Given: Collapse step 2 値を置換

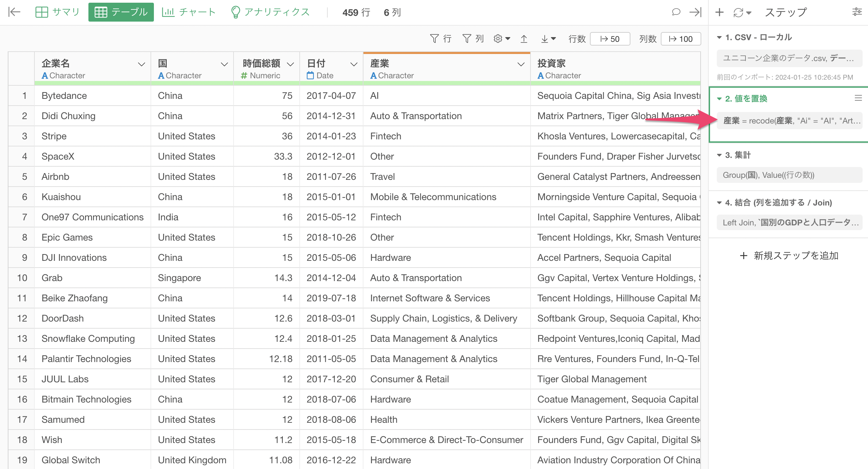Looking at the screenshot, I should coord(719,99).
